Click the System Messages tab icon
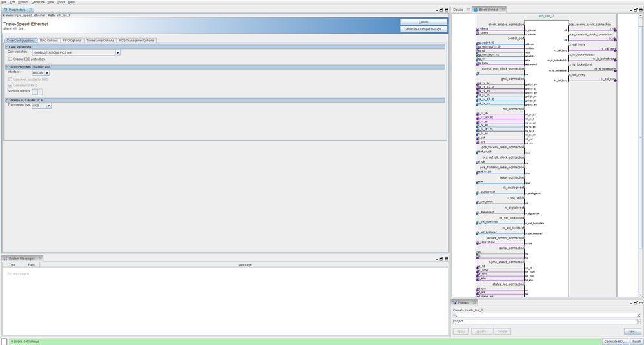The image size is (644, 345). tap(5, 259)
